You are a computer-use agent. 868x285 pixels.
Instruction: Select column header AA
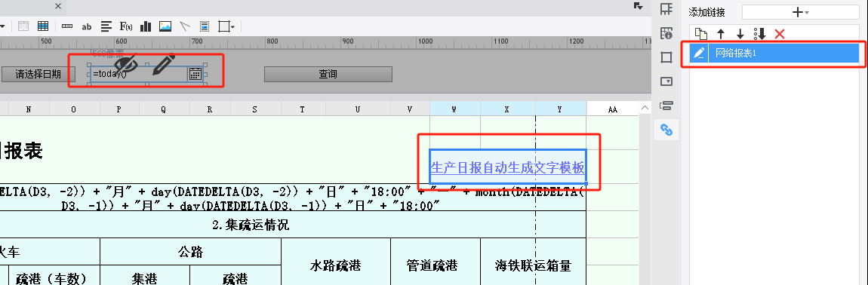[613, 109]
